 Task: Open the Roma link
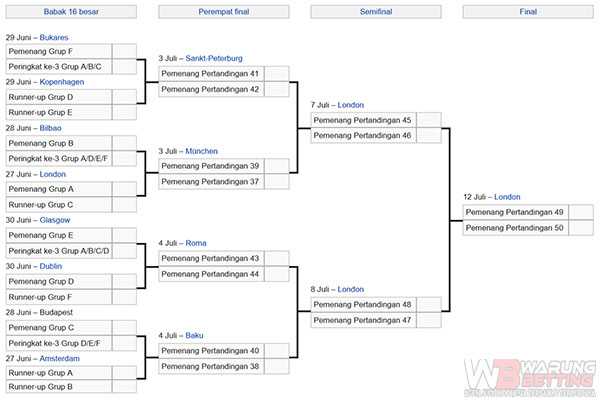point(197,243)
